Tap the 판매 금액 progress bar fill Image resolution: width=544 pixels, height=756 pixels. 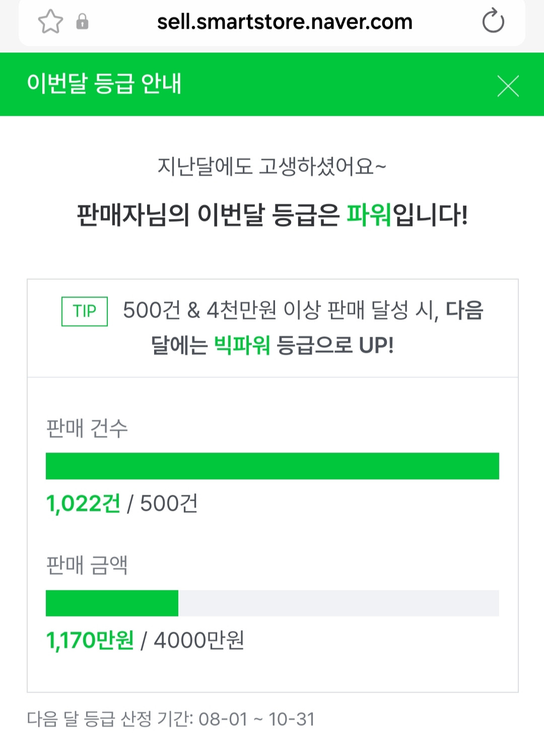tap(112, 603)
